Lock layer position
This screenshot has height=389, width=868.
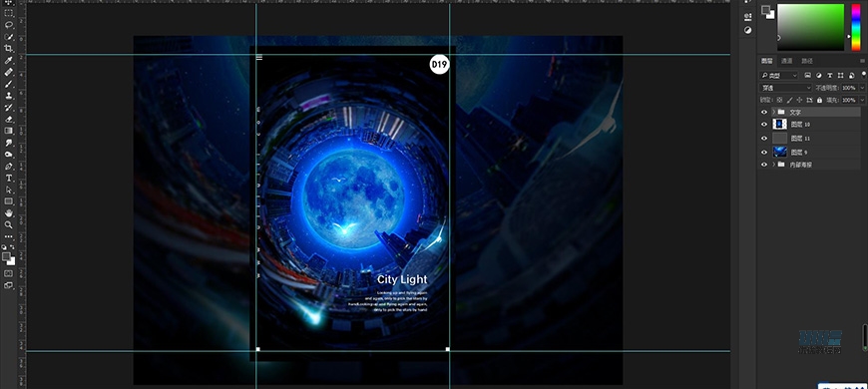pos(799,100)
